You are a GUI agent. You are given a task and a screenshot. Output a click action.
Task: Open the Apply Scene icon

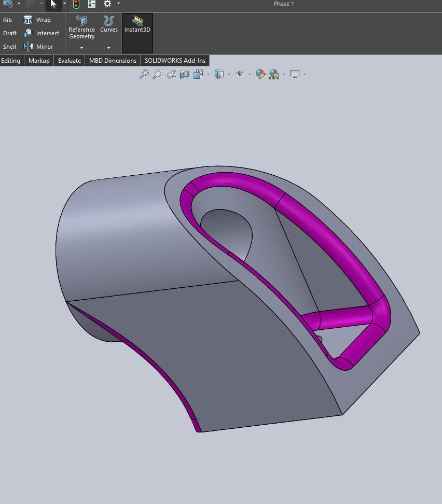click(x=273, y=74)
